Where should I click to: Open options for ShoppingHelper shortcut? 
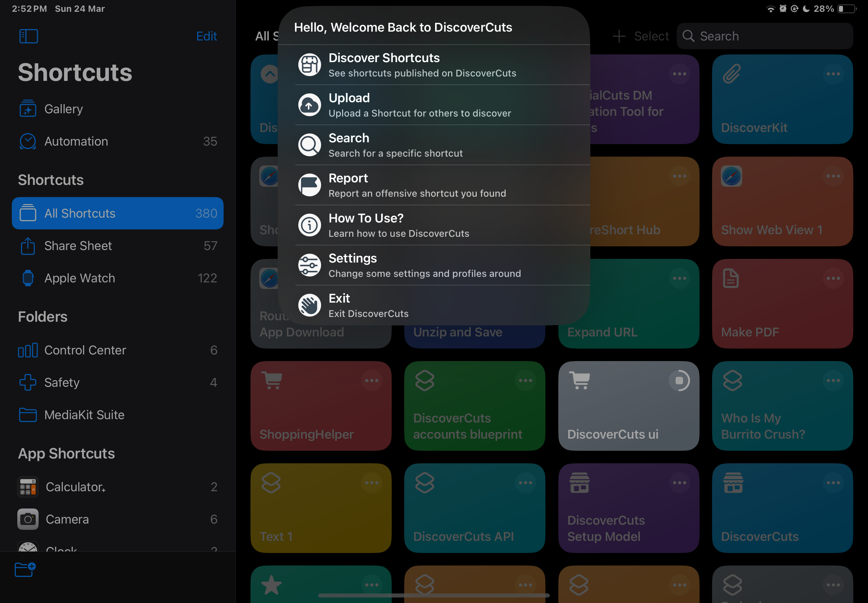click(x=371, y=381)
